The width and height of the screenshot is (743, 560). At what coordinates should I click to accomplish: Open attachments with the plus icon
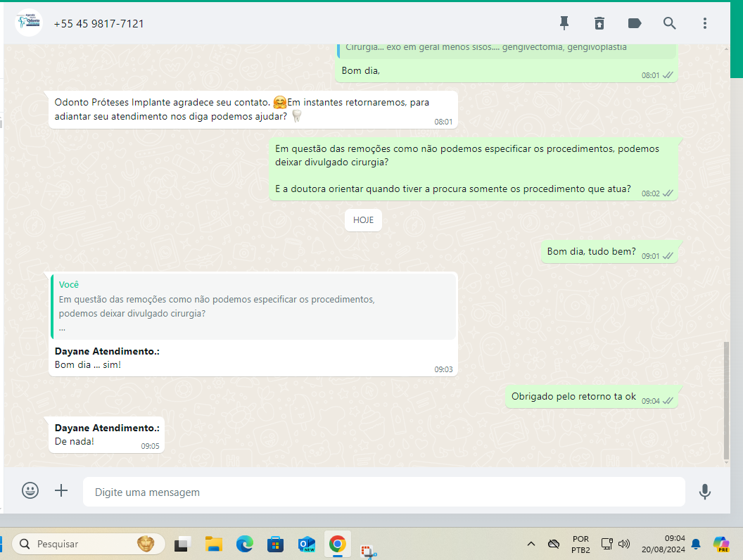(61, 490)
